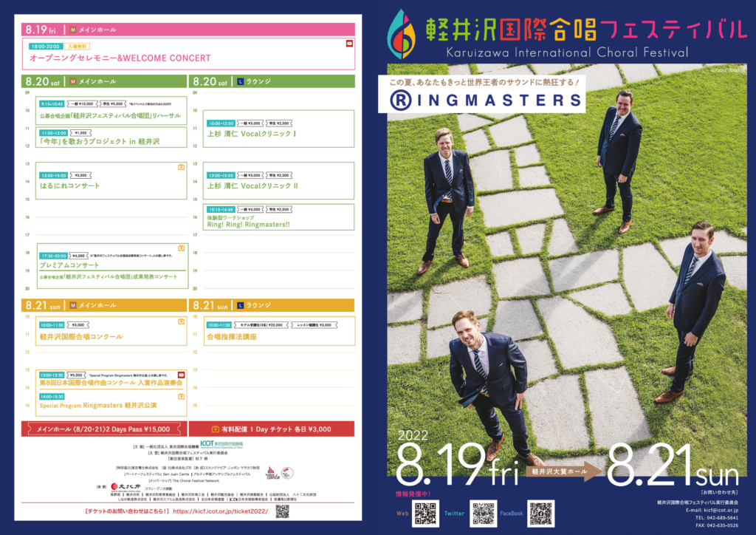Image resolution: width=756 pixels, height=535 pixels.
Task: Click 第8回日本国際合唱作曲コンクール 入賞作品演奏会
Action: click(x=111, y=383)
